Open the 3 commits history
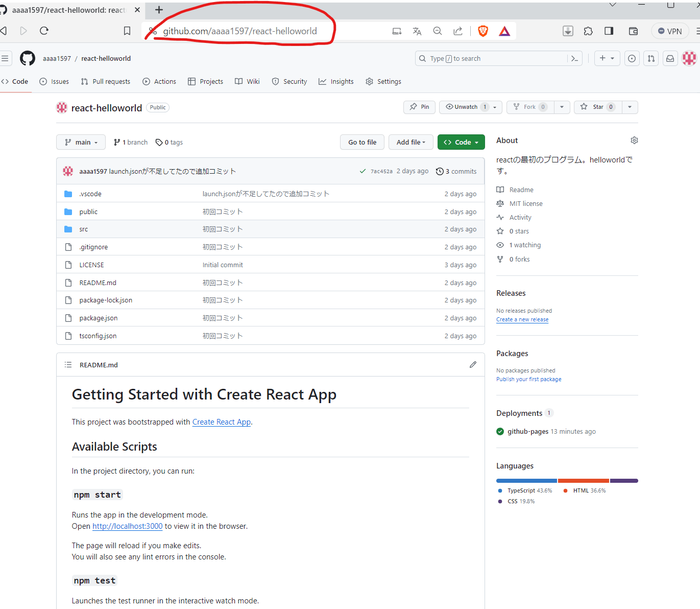Viewport: 700px width, 609px height. tap(456, 171)
